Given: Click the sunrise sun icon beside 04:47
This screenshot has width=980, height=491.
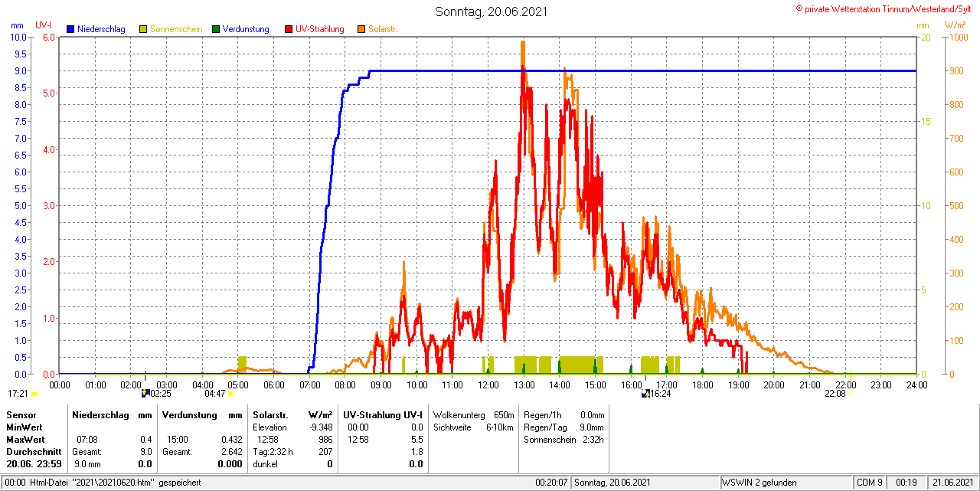Looking at the screenshot, I should pyautogui.click(x=230, y=394).
